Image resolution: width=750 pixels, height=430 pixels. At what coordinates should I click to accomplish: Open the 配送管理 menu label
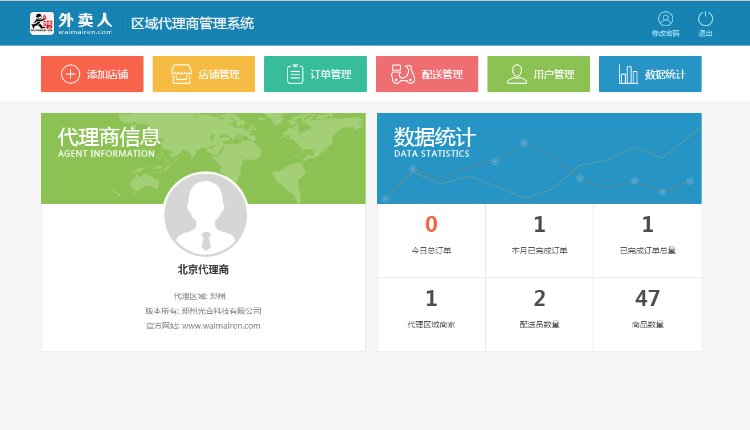(x=442, y=74)
